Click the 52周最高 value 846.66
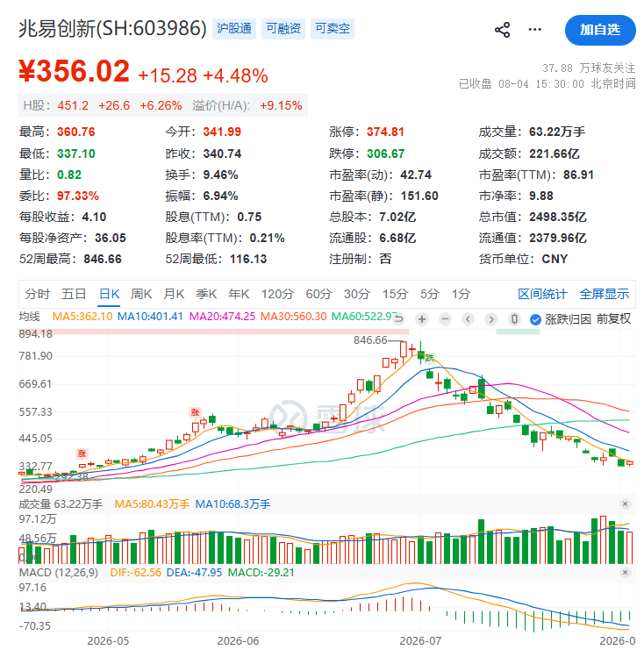 [x=103, y=259]
